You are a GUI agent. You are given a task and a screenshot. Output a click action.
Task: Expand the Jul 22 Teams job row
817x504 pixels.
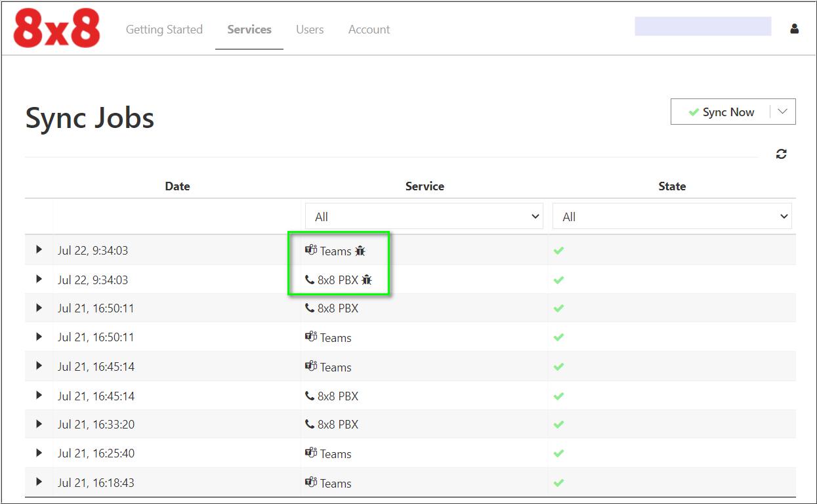(x=39, y=250)
